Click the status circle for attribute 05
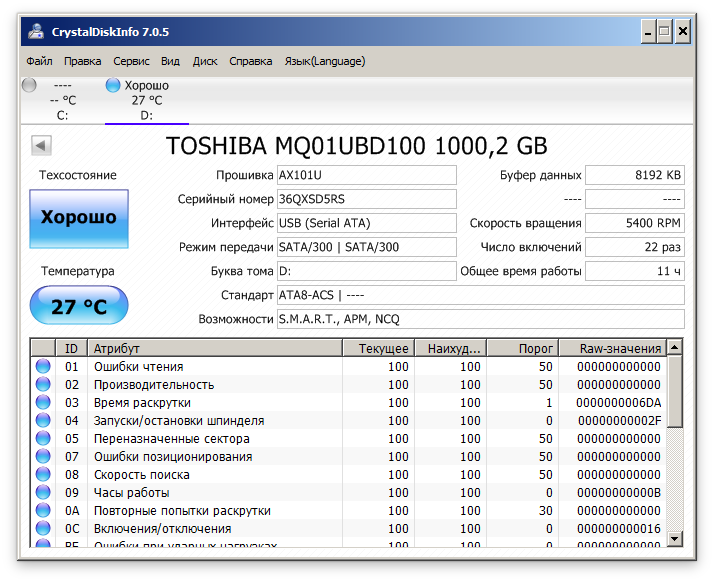Image resolution: width=714 pixels, height=582 pixels. click(x=43, y=439)
